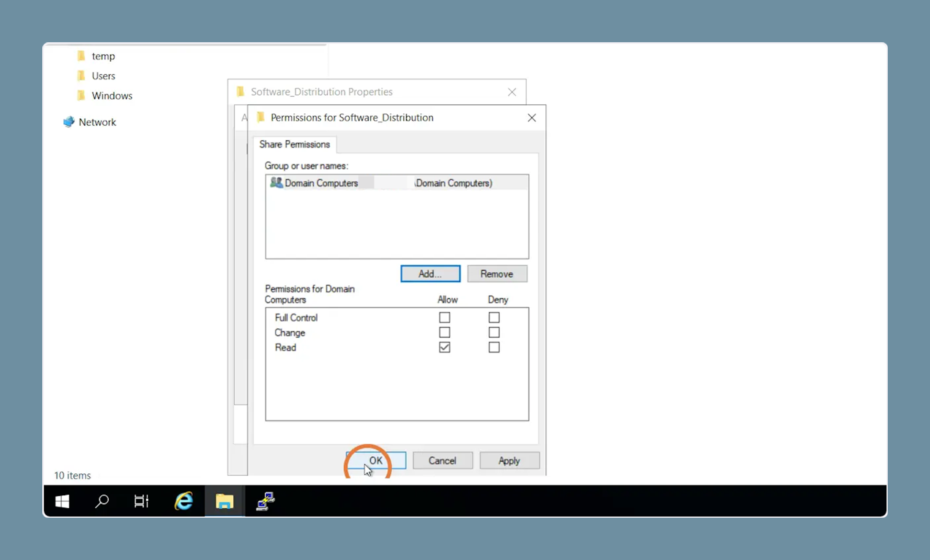Enable Full Control Allow checkbox
930x560 pixels.
tap(444, 317)
